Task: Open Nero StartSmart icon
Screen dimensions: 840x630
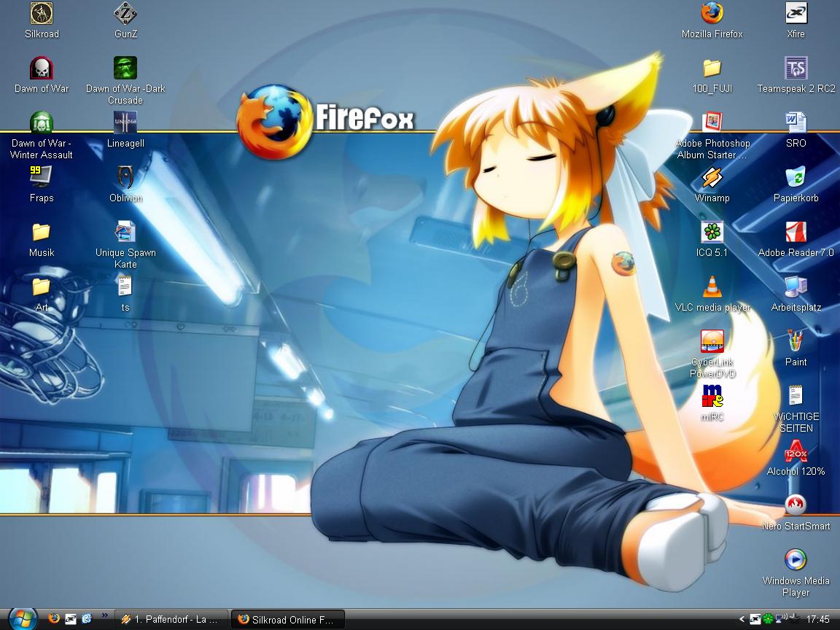Action: click(x=796, y=506)
